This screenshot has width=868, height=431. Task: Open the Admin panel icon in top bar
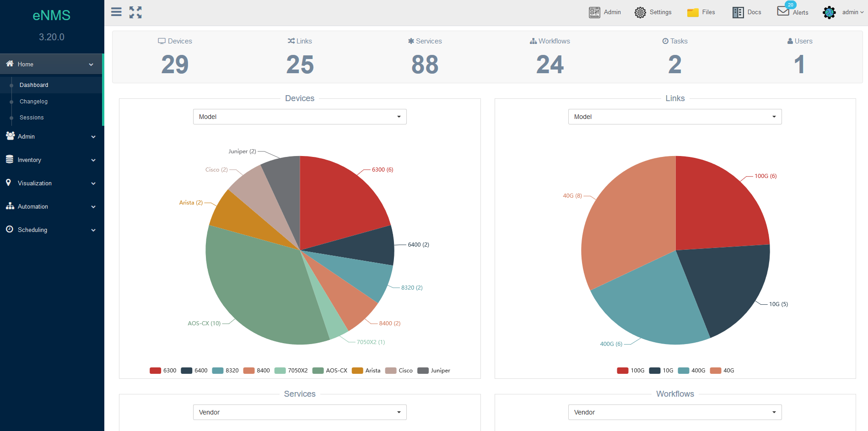tap(594, 12)
